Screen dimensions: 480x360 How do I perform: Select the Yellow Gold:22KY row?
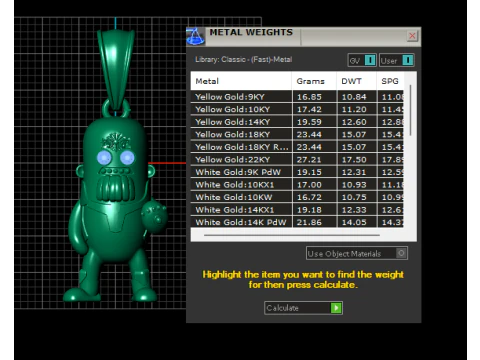(297, 160)
